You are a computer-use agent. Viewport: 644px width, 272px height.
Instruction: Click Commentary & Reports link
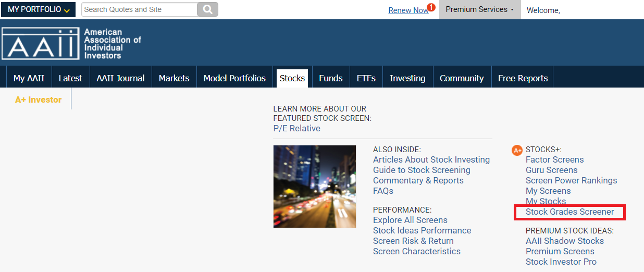[x=418, y=180]
